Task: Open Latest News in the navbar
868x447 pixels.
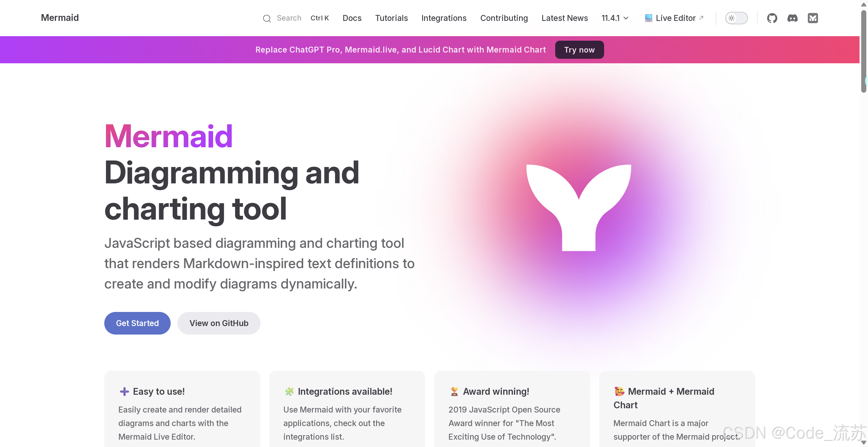Action: point(565,18)
